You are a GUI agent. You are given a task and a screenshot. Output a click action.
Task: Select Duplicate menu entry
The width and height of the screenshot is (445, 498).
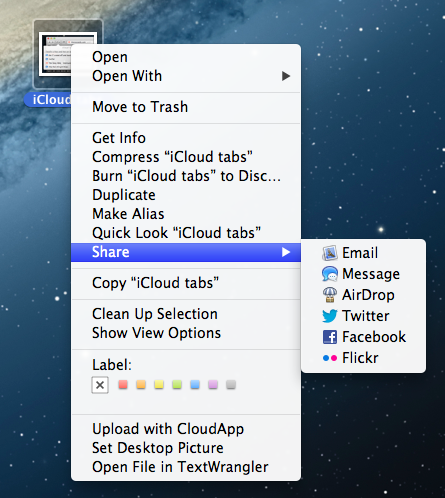click(186, 195)
